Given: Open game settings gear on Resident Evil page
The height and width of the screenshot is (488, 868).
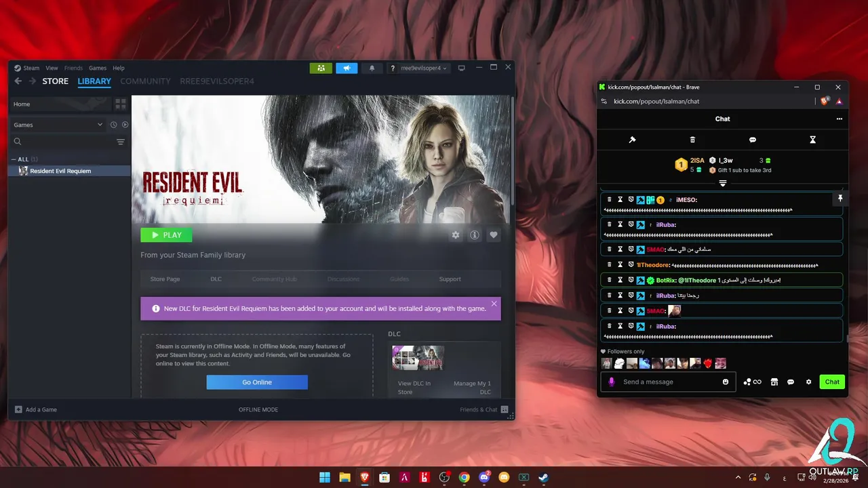Looking at the screenshot, I should tap(456, 235).
